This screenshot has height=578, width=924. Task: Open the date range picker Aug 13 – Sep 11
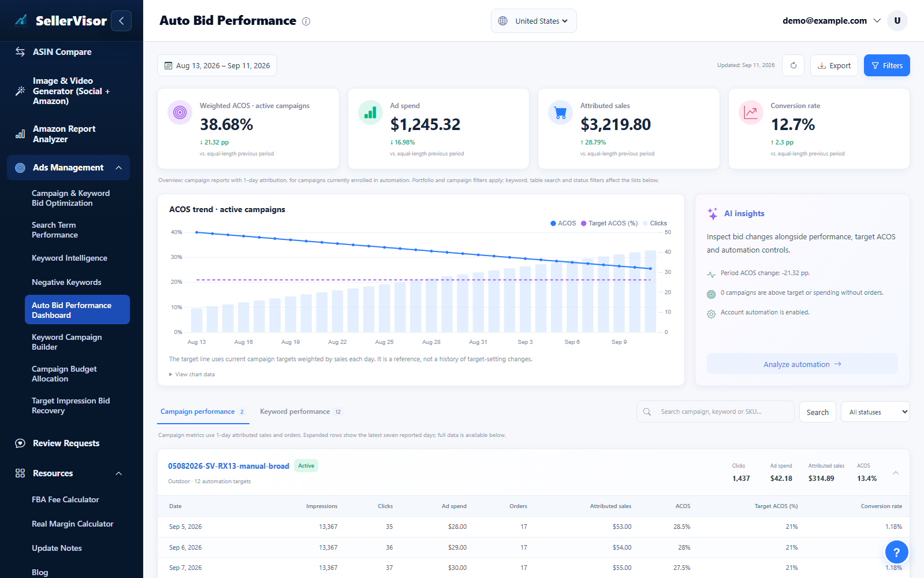(217, 65)
